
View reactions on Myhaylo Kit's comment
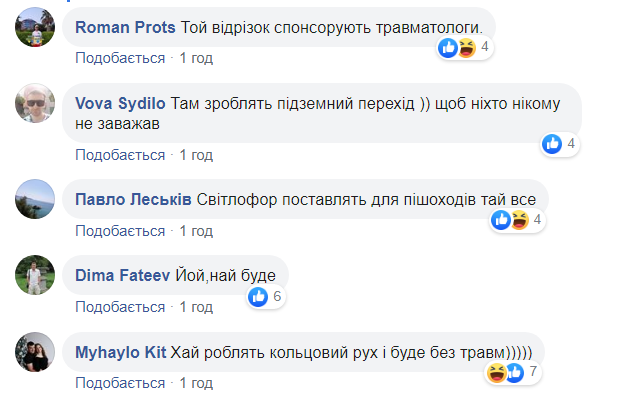pyautogui.click(x=504, y=373)
